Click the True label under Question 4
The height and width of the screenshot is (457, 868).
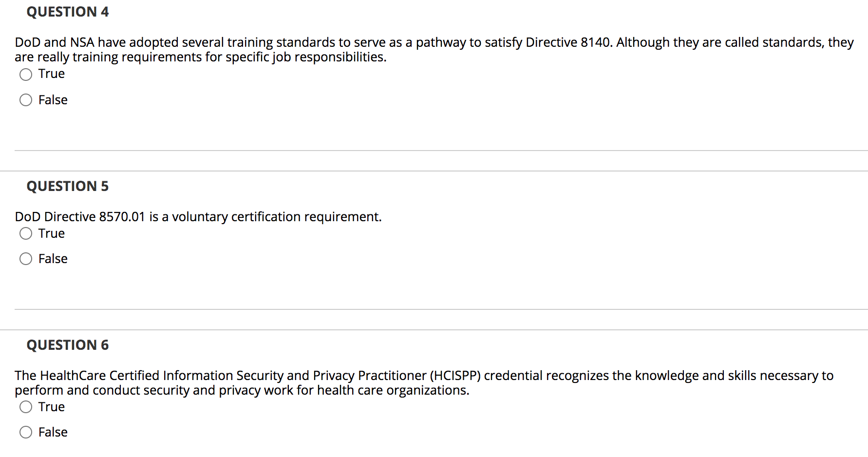coord(51,74)
